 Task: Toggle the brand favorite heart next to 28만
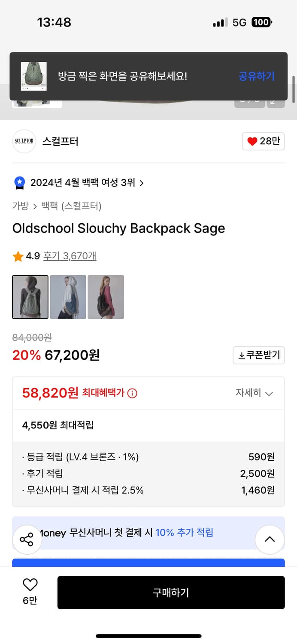click(x=251, y=141)
